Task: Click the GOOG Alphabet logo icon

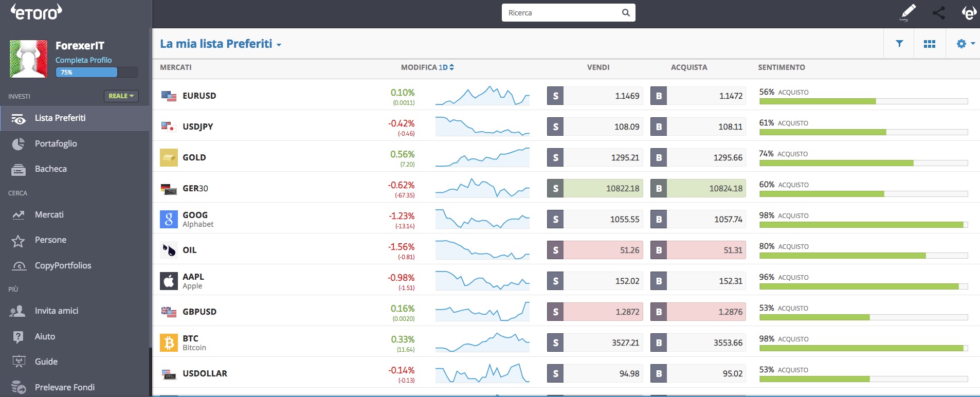Action: (x=169, y=219)
